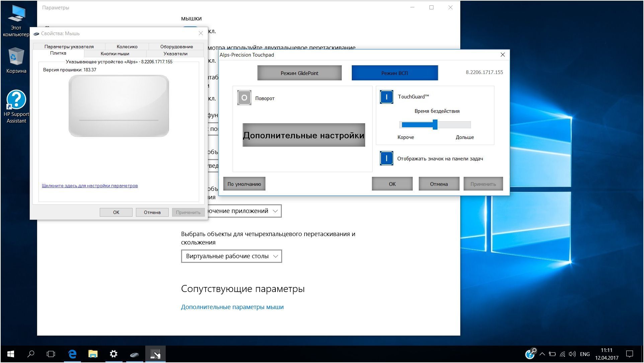Switch to Колесико tab
Image resolution: width=644 pixels, height=363 pixels.
[x=127, y=47]
